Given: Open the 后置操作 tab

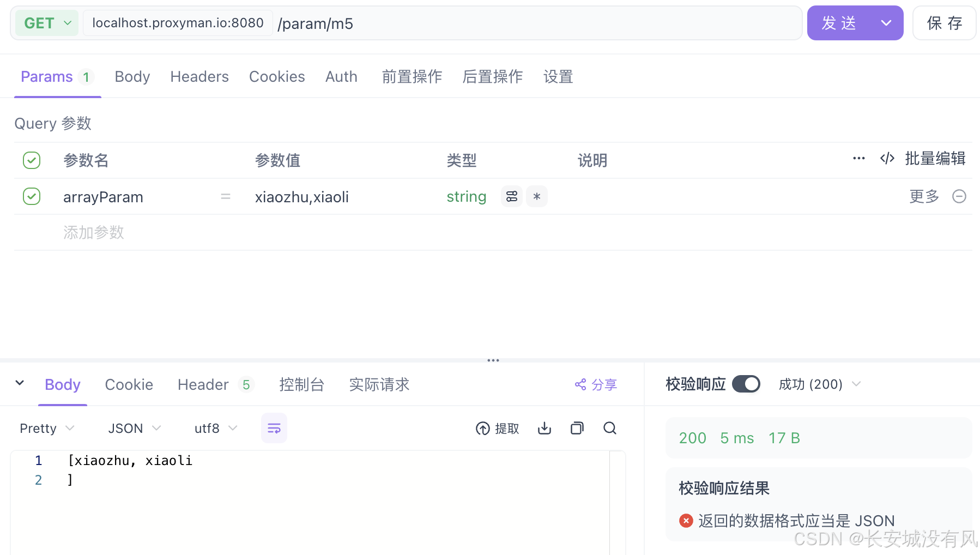Looking at the screenshot, I should point(493,77).
